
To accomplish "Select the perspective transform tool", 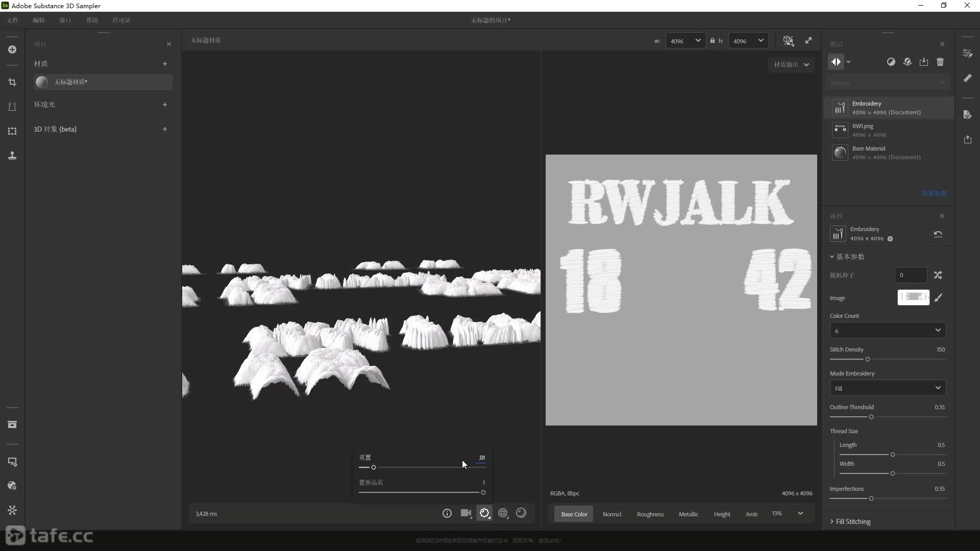I will [x=12, y=107].
